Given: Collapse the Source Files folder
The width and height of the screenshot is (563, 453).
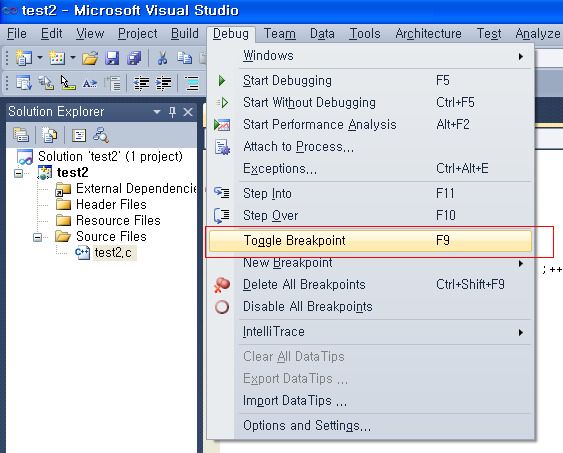Looking at the screenshot, I should (x=37, y=237).
